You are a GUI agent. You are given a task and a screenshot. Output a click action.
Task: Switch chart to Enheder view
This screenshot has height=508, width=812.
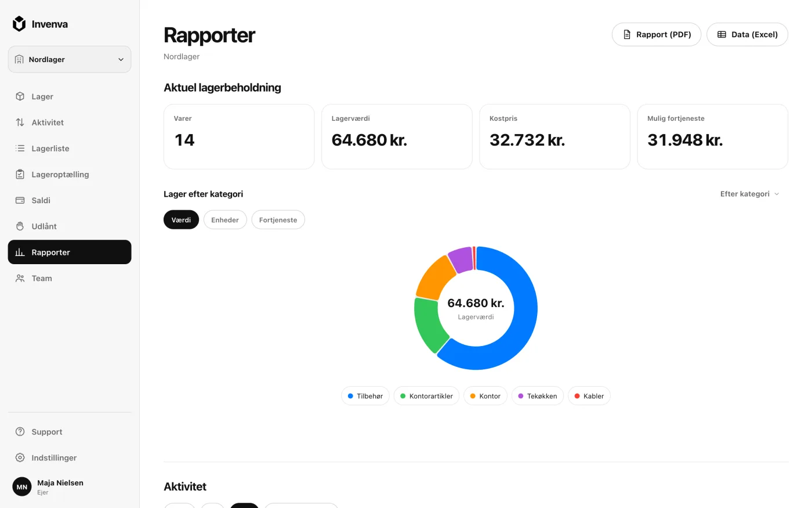(225, 220)
